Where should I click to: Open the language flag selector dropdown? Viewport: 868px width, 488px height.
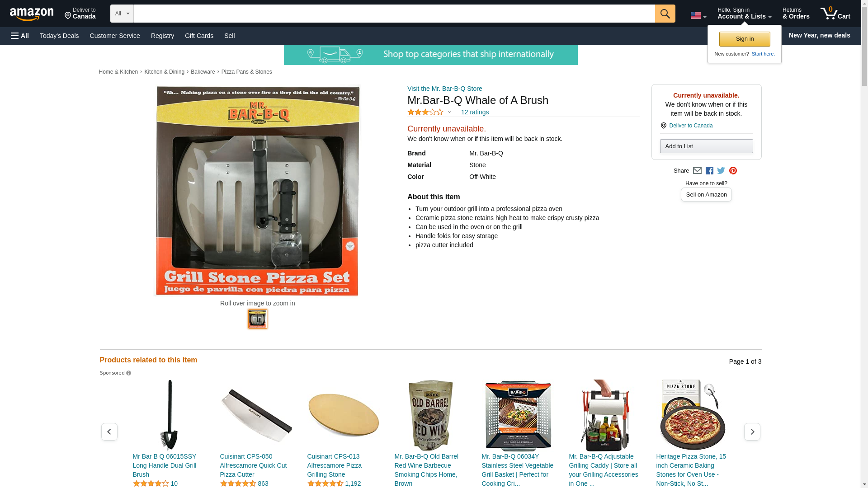click(698, 16)
